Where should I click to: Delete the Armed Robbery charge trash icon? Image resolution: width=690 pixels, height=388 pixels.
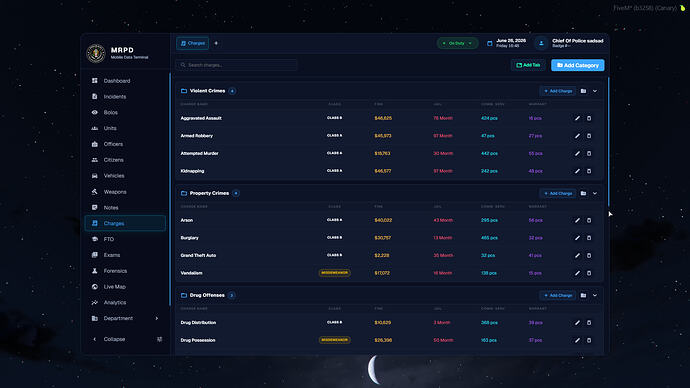coord(589,136)
